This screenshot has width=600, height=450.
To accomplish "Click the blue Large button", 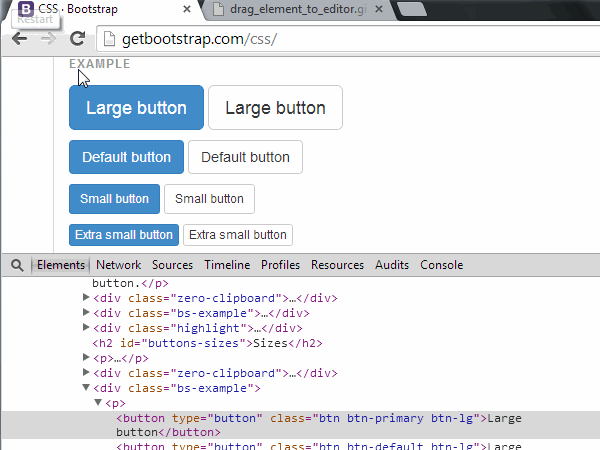I will click(136, 108).
